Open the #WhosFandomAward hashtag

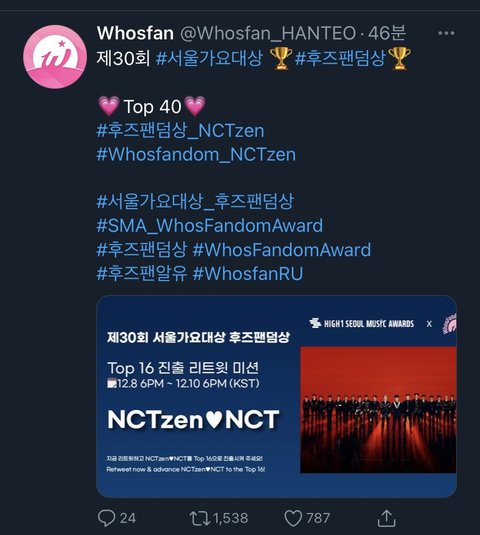pyautogui.click(x=282, y=249)
